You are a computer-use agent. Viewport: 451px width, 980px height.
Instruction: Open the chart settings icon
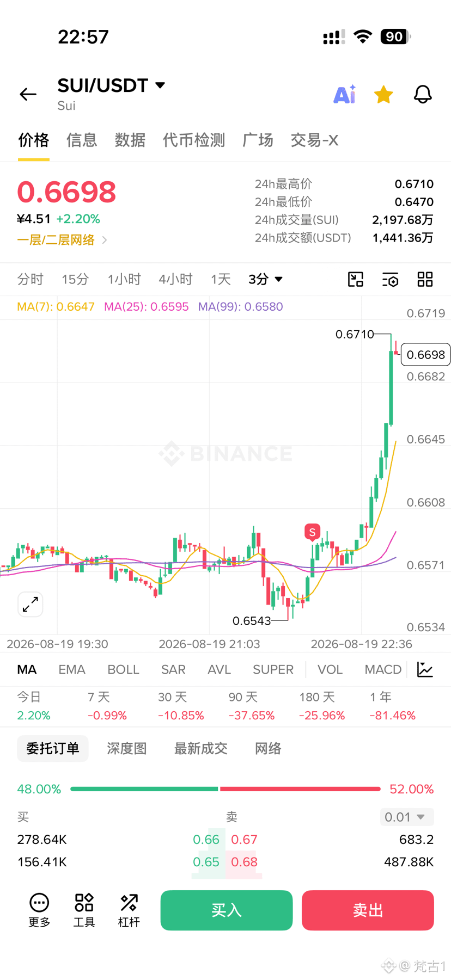tap(390, 279)
